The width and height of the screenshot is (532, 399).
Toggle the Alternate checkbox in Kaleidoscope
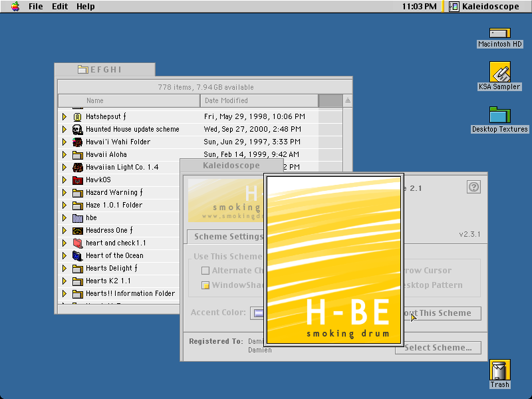coord(205,271)
